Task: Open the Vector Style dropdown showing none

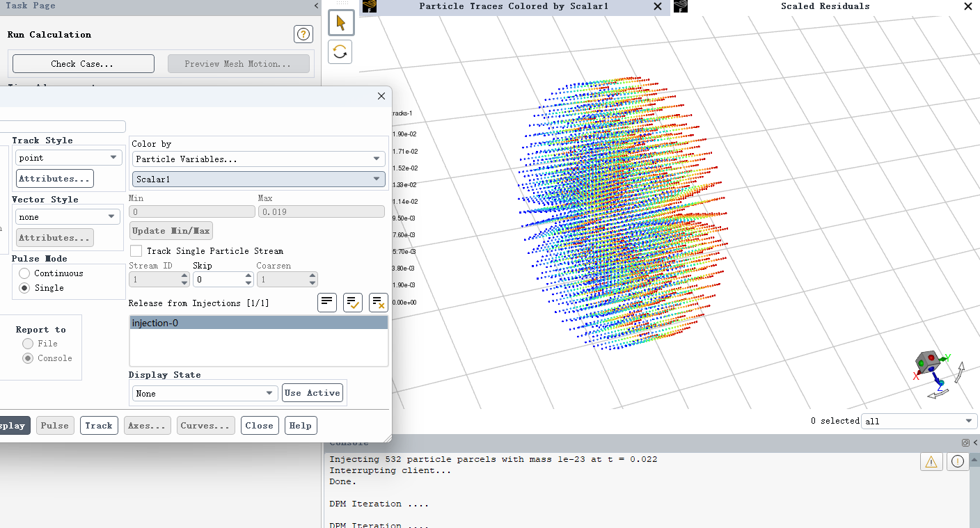Action: [x=68, y=217]
